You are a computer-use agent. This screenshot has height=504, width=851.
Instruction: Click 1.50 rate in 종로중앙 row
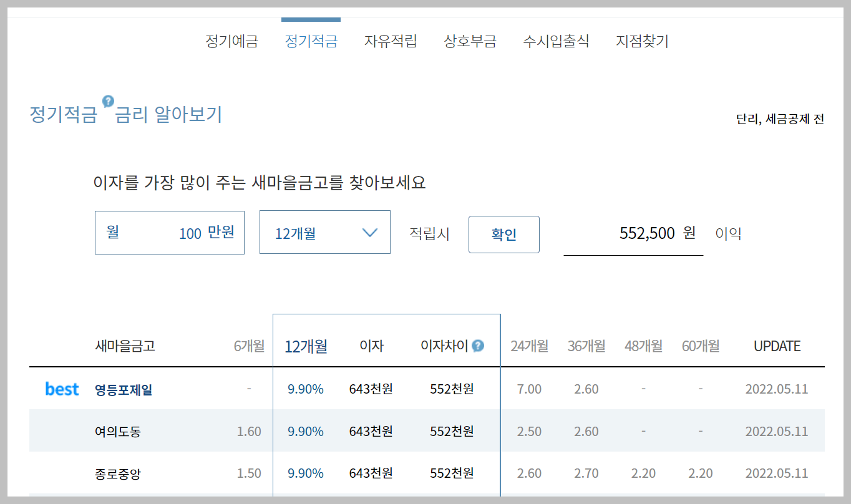[249, 474]
